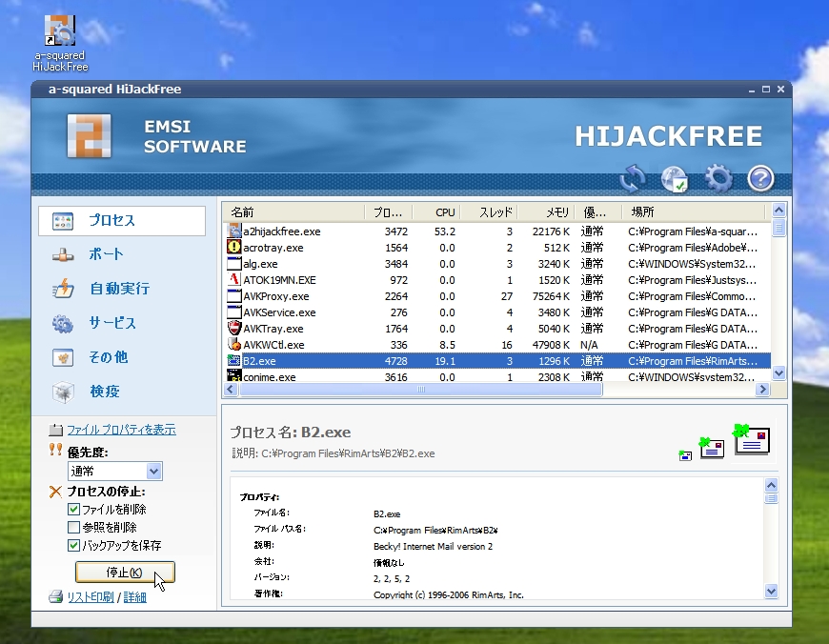829x644 pixels.
Task: Sort by the CPU column header
Action: [x=436, y=212]
